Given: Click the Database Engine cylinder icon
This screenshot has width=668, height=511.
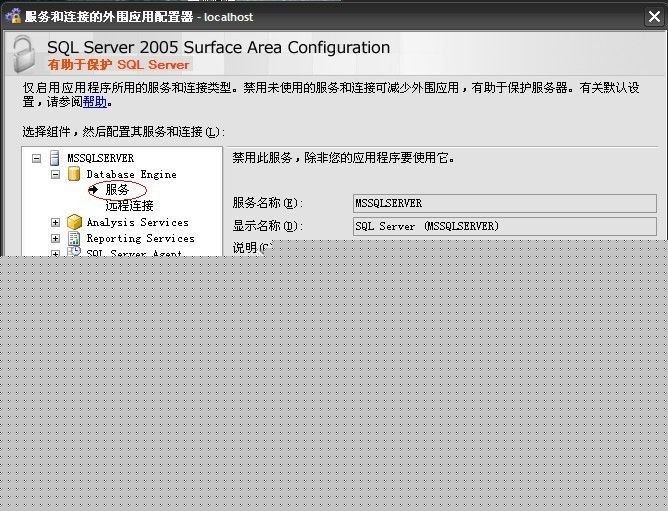Looking at the screenshot, I should point(74,174).
